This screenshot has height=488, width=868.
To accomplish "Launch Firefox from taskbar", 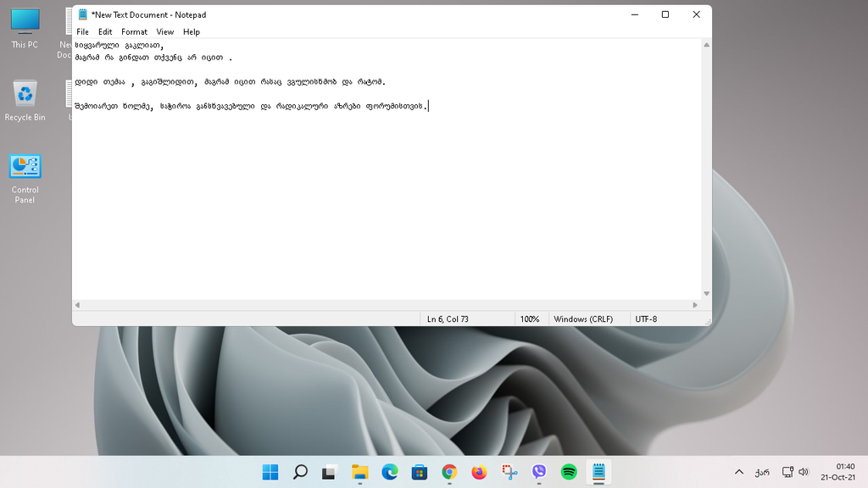I will pos(480,472).
